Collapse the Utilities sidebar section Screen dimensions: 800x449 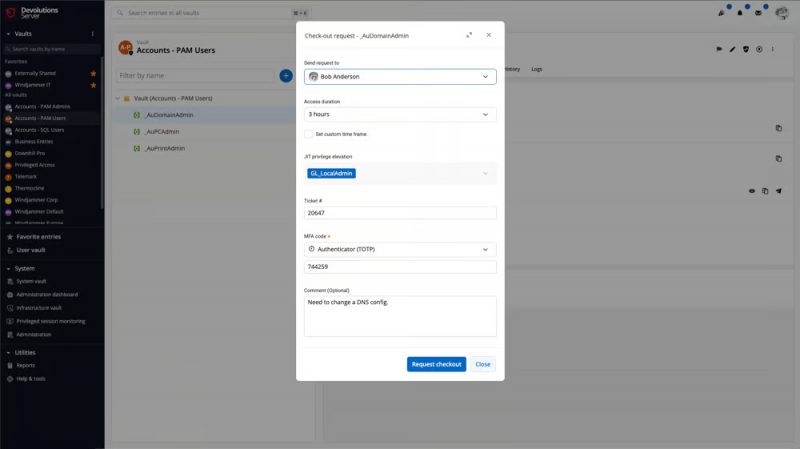point(8,353)
